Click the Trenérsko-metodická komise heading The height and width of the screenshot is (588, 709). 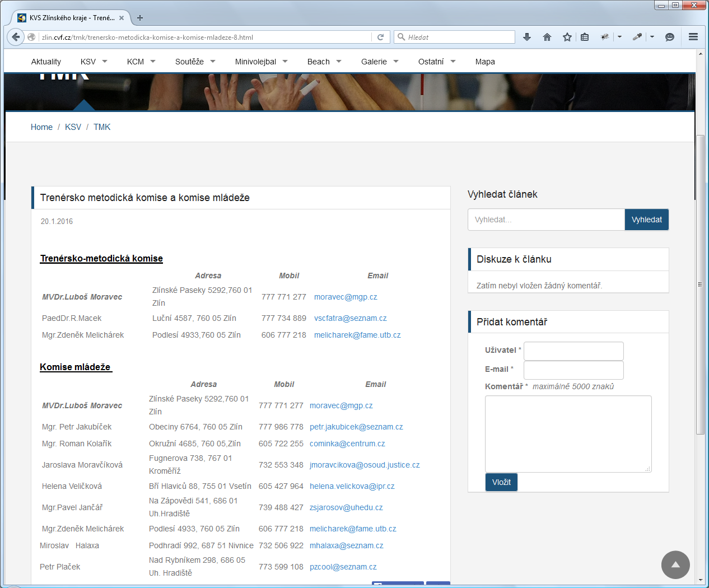pos(101,258)
